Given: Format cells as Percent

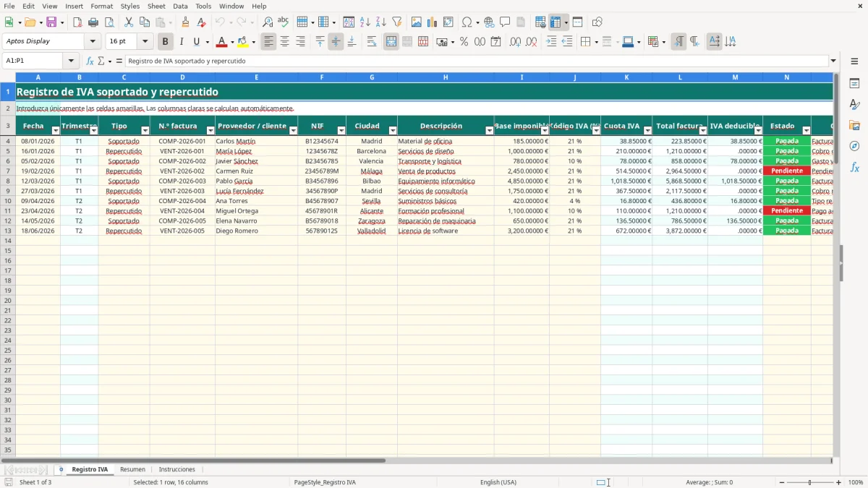Looking at the screenshot, I should coord(464,42).
